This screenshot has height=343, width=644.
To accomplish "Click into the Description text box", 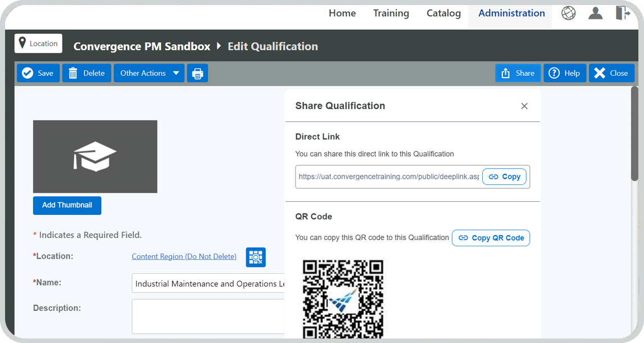I will click(208, 316).
